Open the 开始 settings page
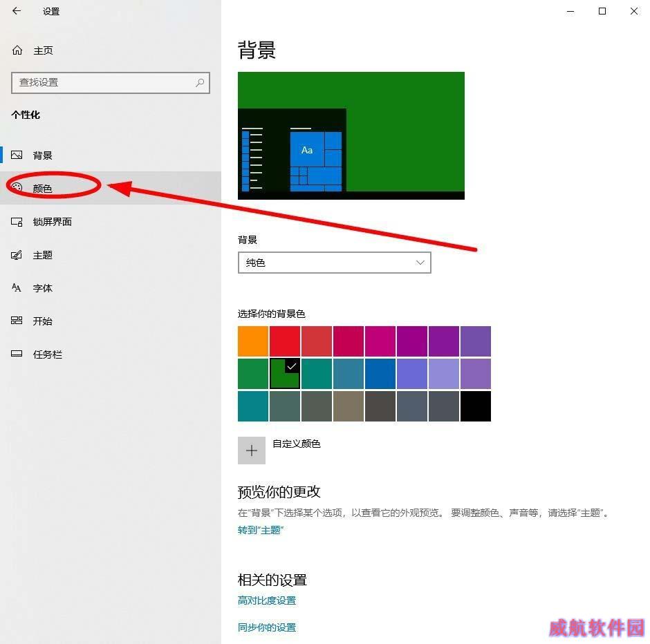The width and height of the screenshot is (650, 644). (111, 321)
